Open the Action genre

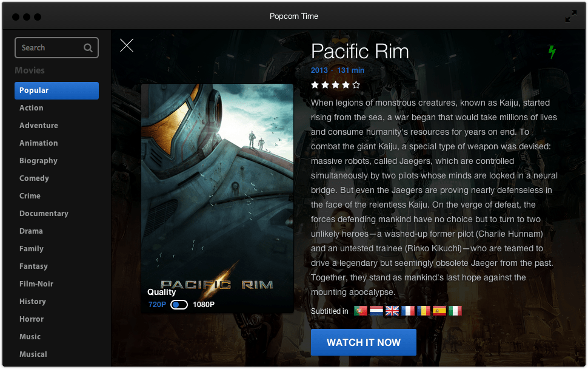[x=32, y=108]
